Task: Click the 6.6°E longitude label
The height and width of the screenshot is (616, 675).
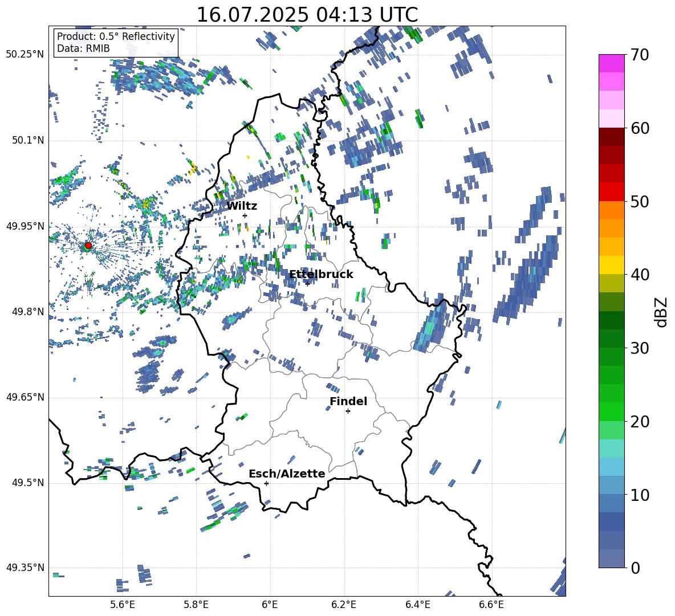Action: pos(491,605)
